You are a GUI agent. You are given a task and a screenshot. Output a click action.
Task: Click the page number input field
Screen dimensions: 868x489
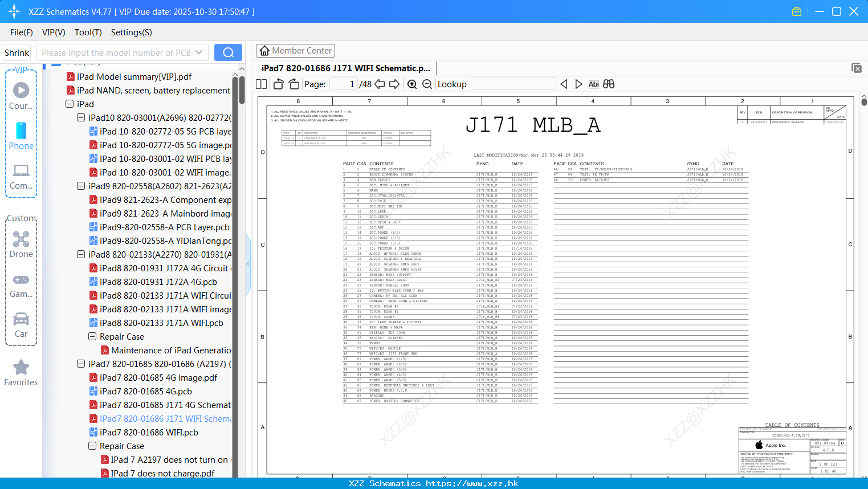coord(343,84)
